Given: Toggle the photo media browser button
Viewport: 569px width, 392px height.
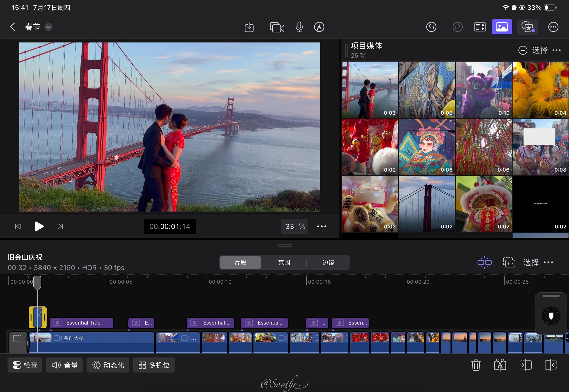Looking at the screenshot, I should pos(502,27).
